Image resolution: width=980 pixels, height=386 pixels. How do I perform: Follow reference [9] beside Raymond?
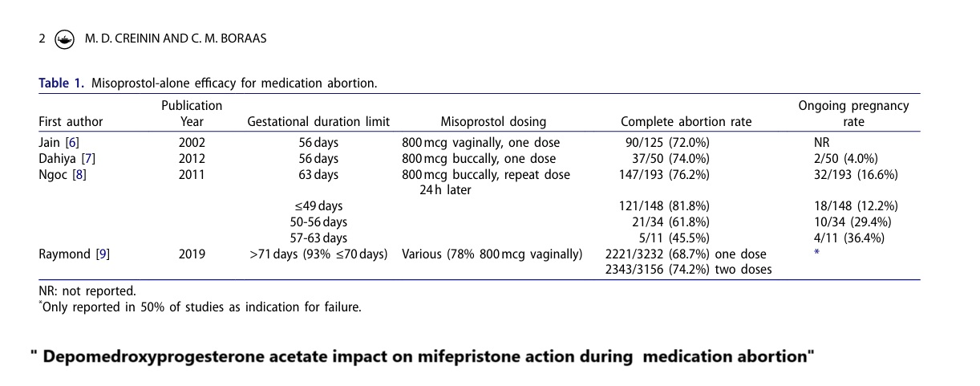coord(102,254)
